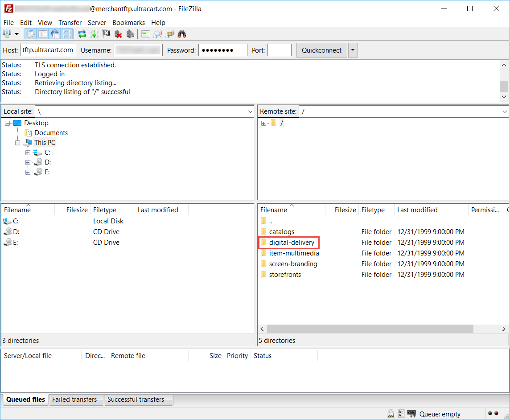Click the Password input field

(x=223, y=50)
